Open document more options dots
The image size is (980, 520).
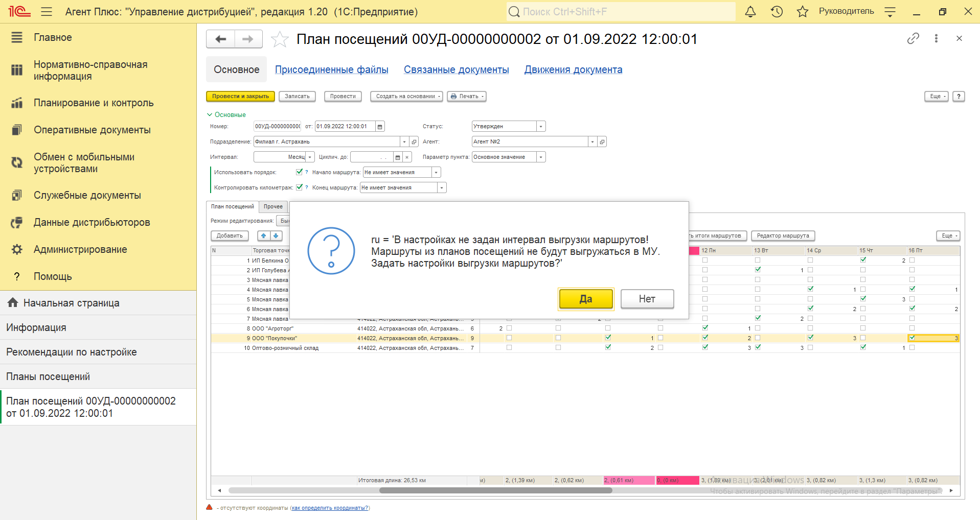(x=936, y=38)
